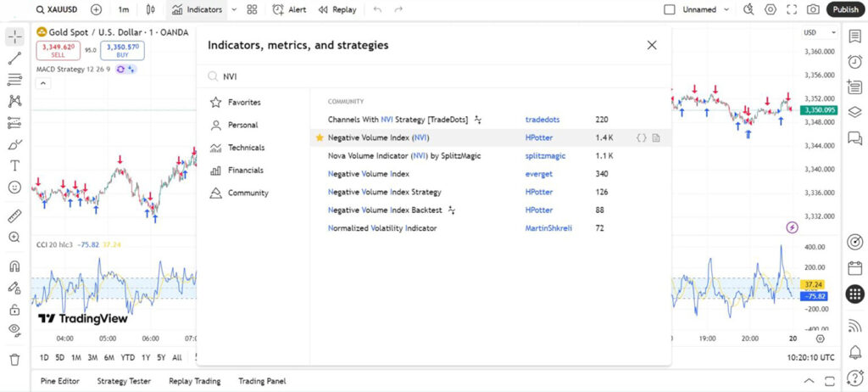Click the indicator search input field

click(x=424, y=76)
